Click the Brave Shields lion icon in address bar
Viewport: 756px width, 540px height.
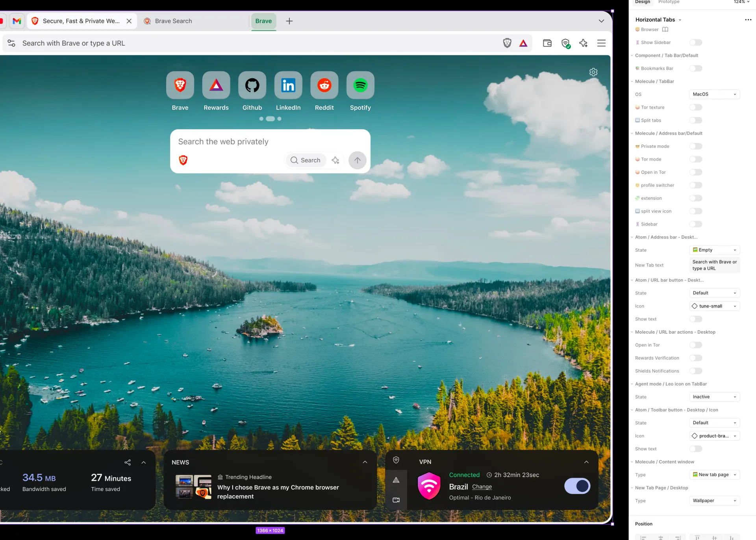click(x=507, y=43)
